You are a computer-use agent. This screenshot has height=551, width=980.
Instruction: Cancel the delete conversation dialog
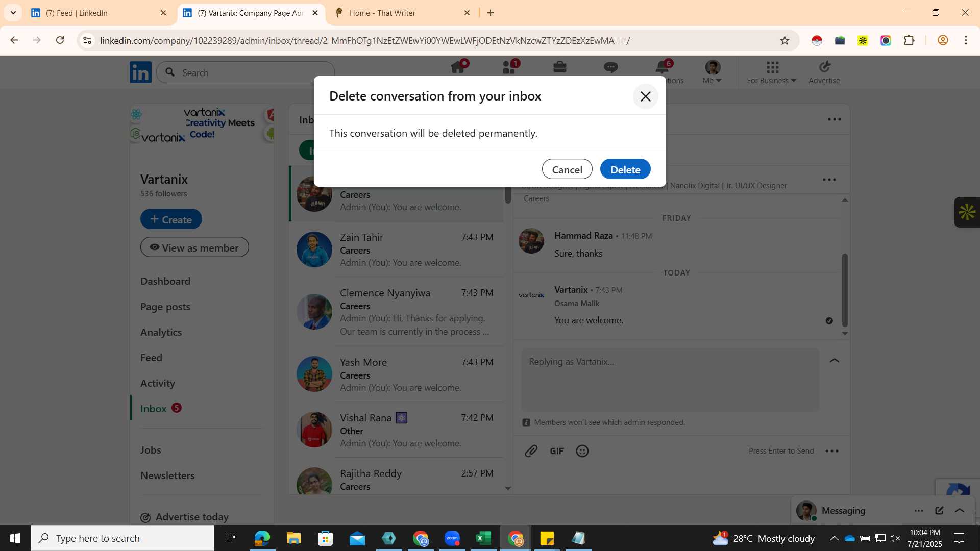(x=567, y=169)
